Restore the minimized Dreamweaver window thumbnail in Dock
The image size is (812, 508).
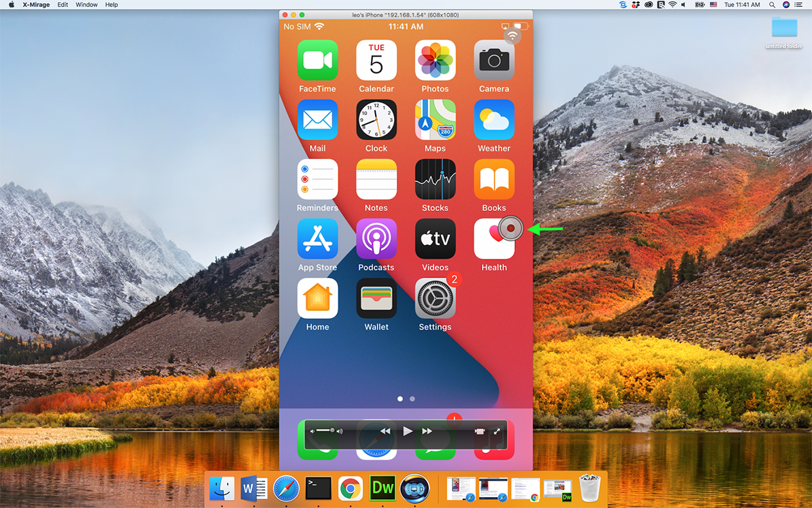click(x=557, y=490)
